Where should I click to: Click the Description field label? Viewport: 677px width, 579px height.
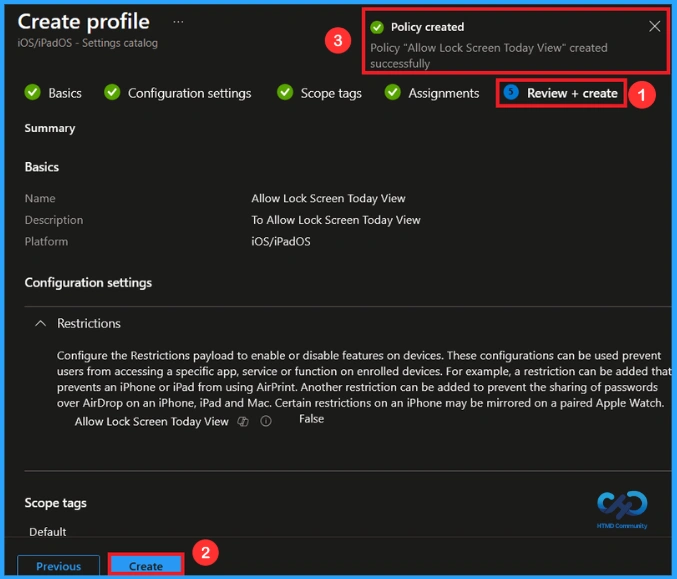(x=54, y=220)
